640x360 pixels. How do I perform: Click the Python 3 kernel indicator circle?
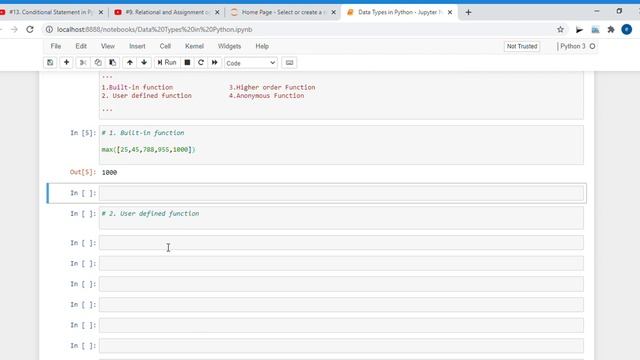592,46
